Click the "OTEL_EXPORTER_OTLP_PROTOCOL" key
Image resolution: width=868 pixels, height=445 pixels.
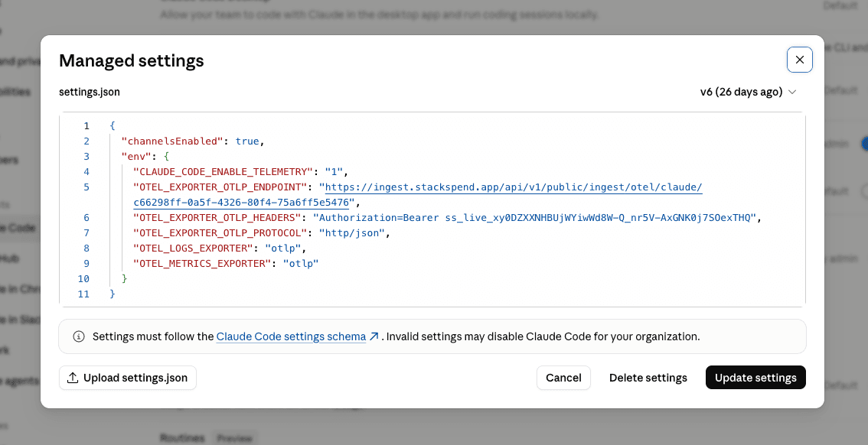click(x=219, y=232)
